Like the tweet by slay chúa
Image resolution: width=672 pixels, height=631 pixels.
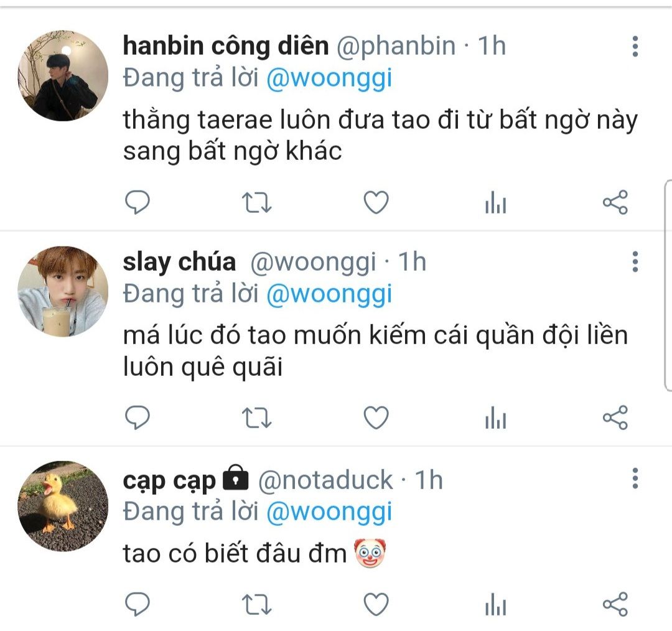[x=376, y=418]
